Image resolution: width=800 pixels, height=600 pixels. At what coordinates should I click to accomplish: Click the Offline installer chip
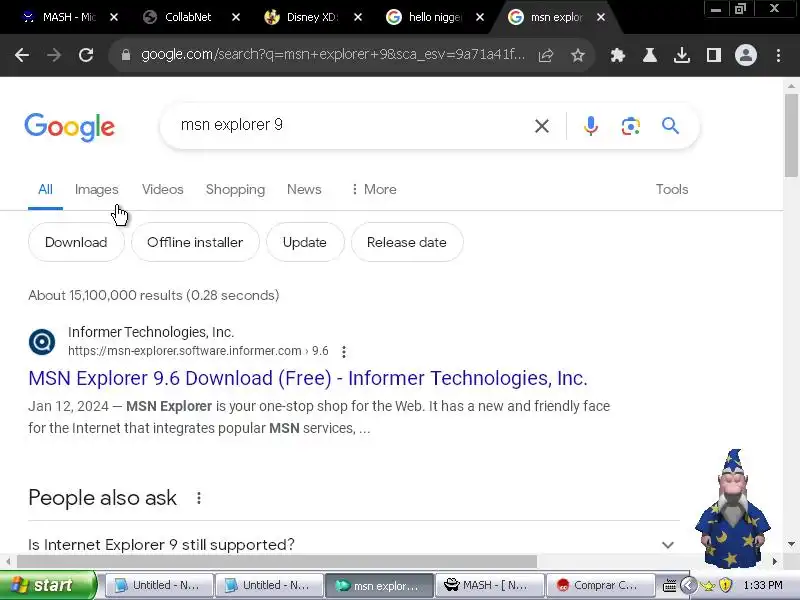click(195, 242)
